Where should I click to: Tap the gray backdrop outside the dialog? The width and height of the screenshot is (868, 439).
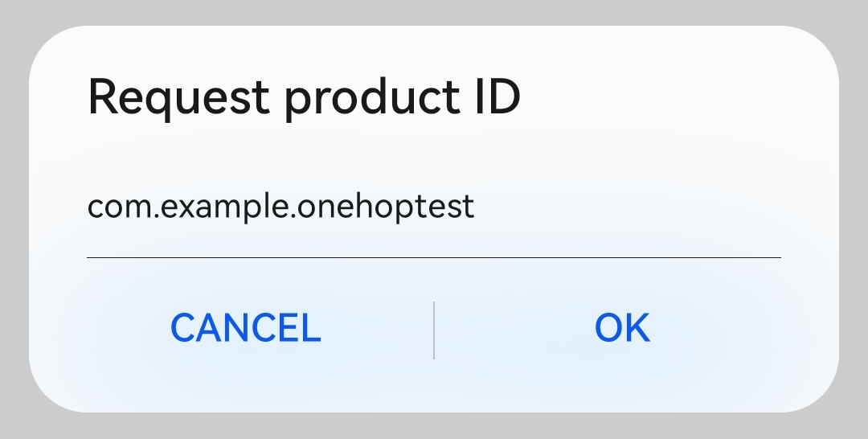tap(434, 11)
